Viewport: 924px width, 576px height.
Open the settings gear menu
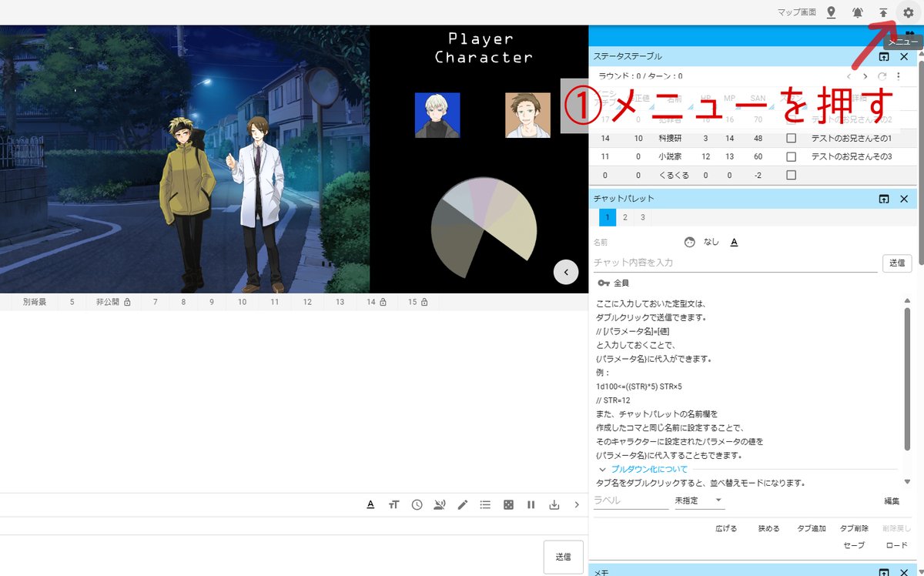tap(908, 12)
